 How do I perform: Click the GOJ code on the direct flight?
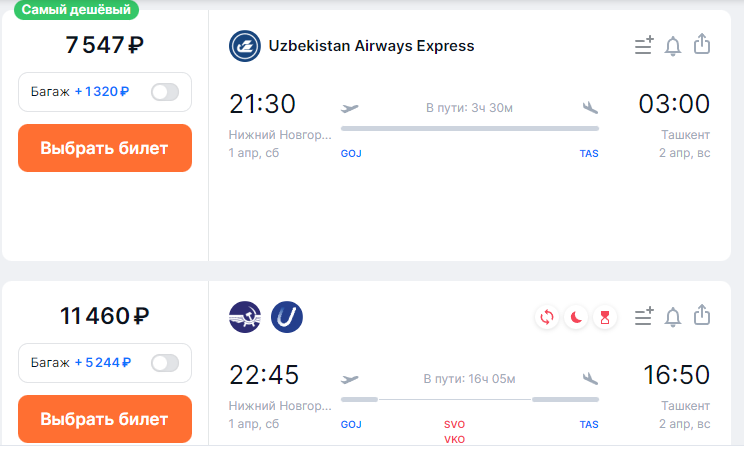(x=351, y=153)
